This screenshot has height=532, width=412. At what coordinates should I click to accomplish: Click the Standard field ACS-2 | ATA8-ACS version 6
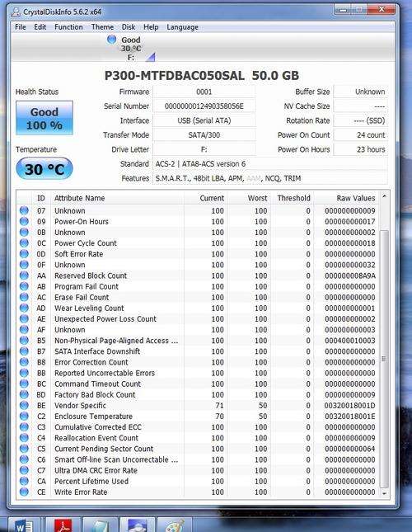coord(270,164)
